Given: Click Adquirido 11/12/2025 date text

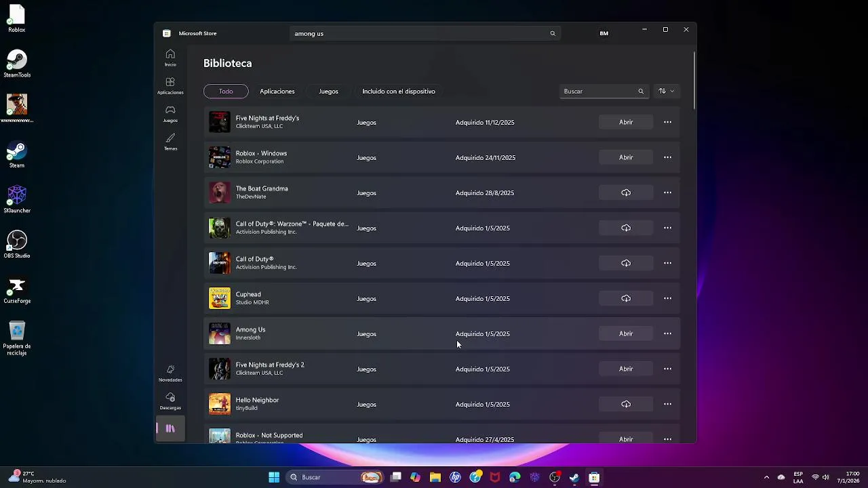Looking at the screenshot, I should click(x=485, y=123).
